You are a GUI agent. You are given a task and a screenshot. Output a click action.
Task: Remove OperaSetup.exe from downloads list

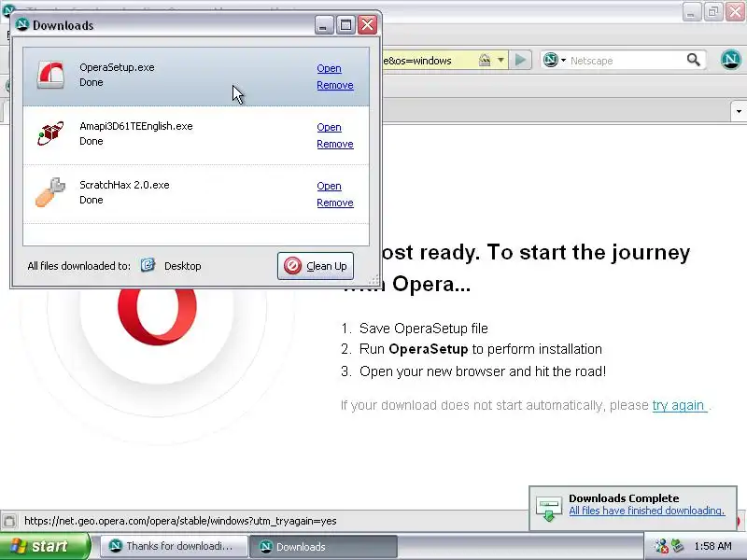pyautogui.click(x=335, y=85)
